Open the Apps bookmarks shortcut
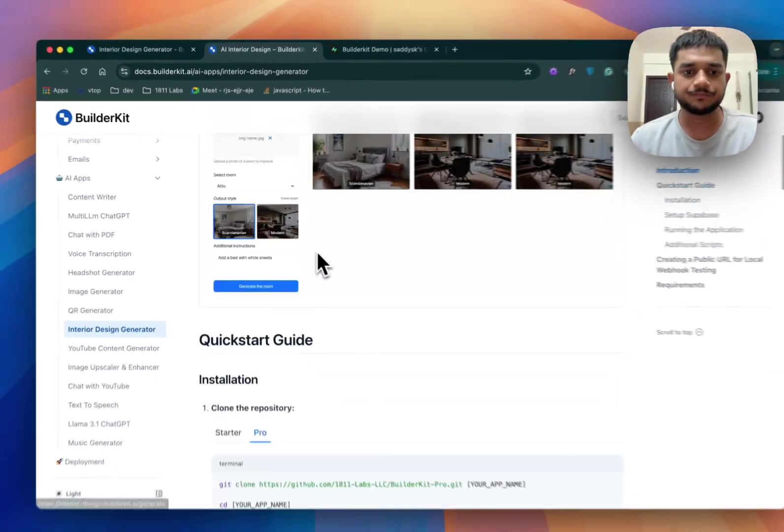Viewport: 784px width, 532px height. (x=55, y=90)
